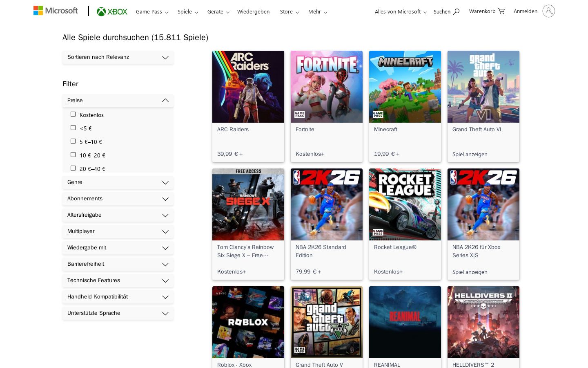This screenshot has height=368, width=588.
Task: Open the Mehr menu
Action: pyautogui.click(x=317, y=12)
